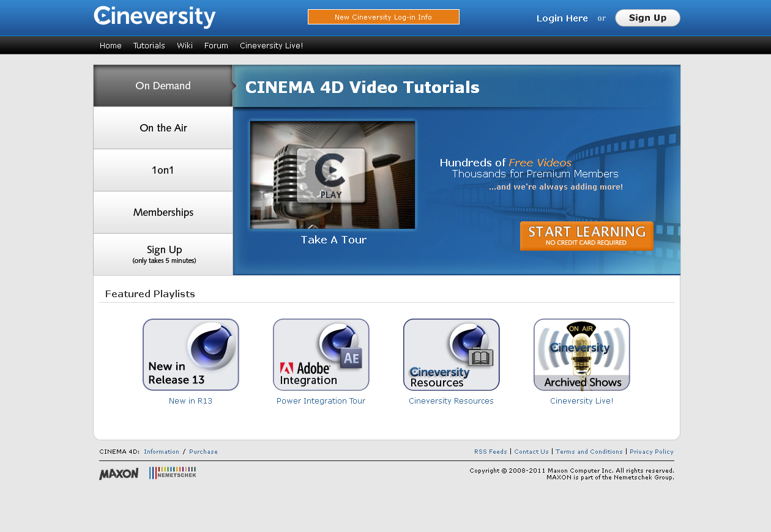This screenshot has height=532, width=771.
Task: Select the On the Air tab
Action: tap(163, 128)
